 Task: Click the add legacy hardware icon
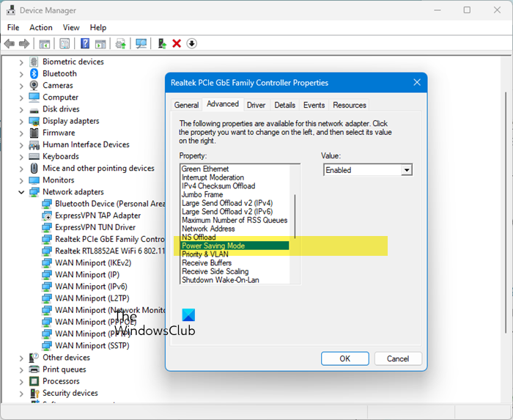pyautogui.click(x=120, y=44)
